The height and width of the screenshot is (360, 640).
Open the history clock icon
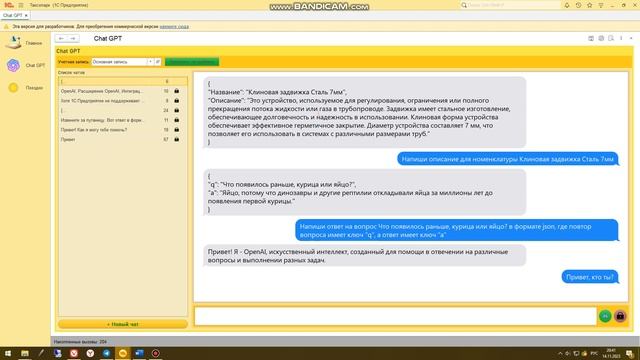coord(578,5)
